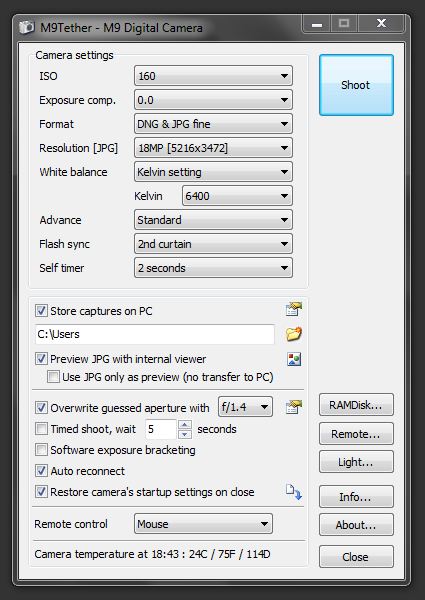425x600 pixels.
Task: Uncheck Store captures on PC
Action: [41, 310]
